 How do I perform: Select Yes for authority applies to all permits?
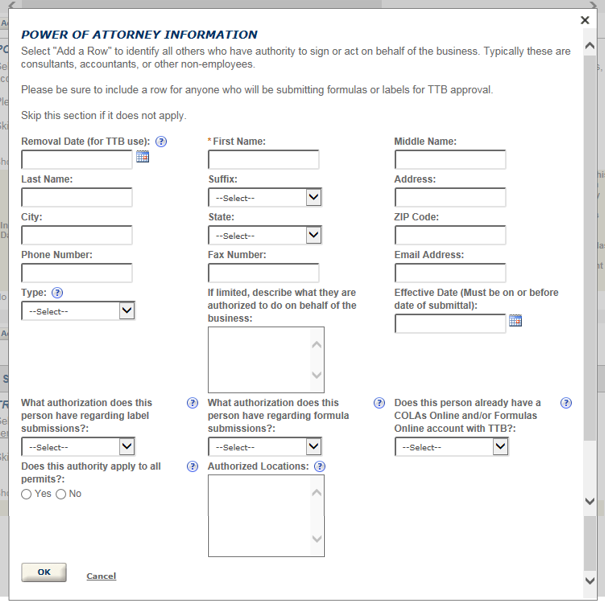coord(27,494)
